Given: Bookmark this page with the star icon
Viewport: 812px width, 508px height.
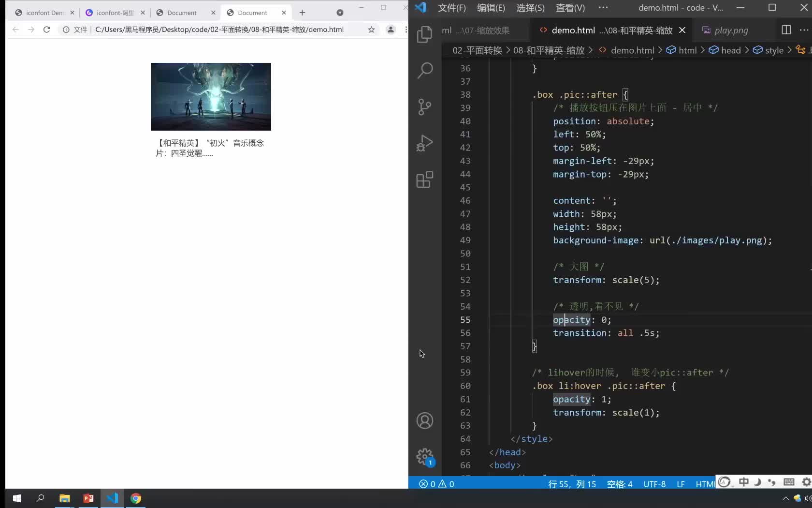Looking at the screenshot, I should pyautogui.click(x=371, y=30).
